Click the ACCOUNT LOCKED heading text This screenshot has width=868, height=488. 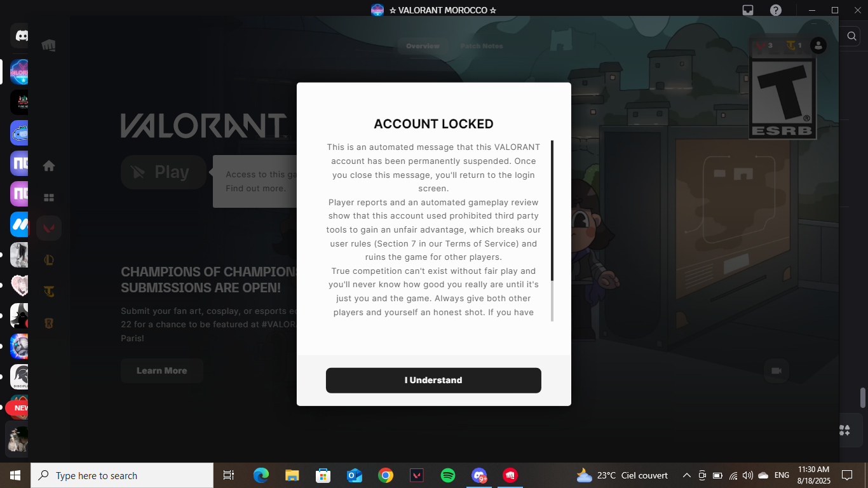coord(433,124)
